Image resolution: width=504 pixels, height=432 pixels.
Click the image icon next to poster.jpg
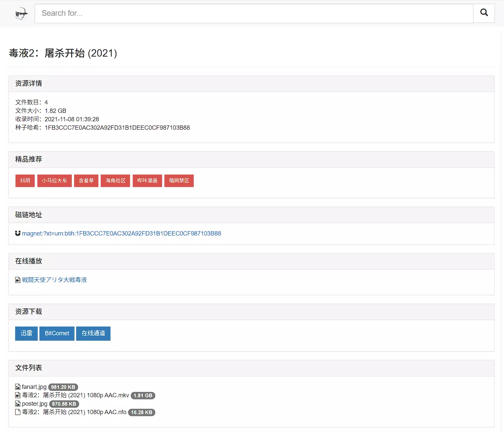[x=18, y=404]
